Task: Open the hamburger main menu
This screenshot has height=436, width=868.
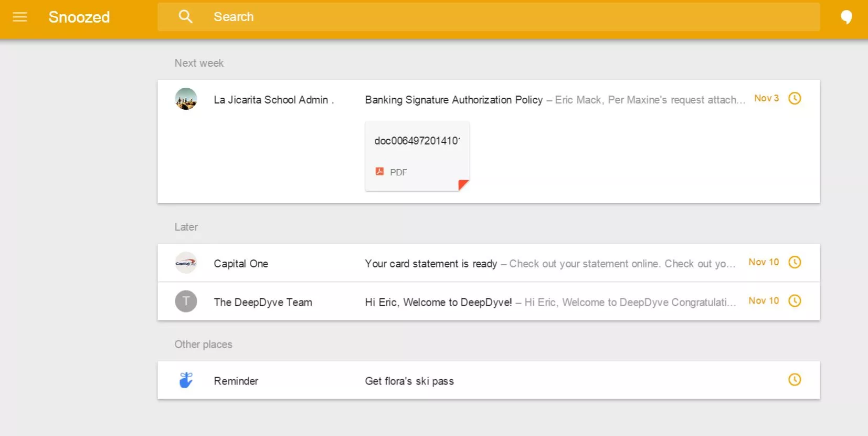Action: [20, 17]
